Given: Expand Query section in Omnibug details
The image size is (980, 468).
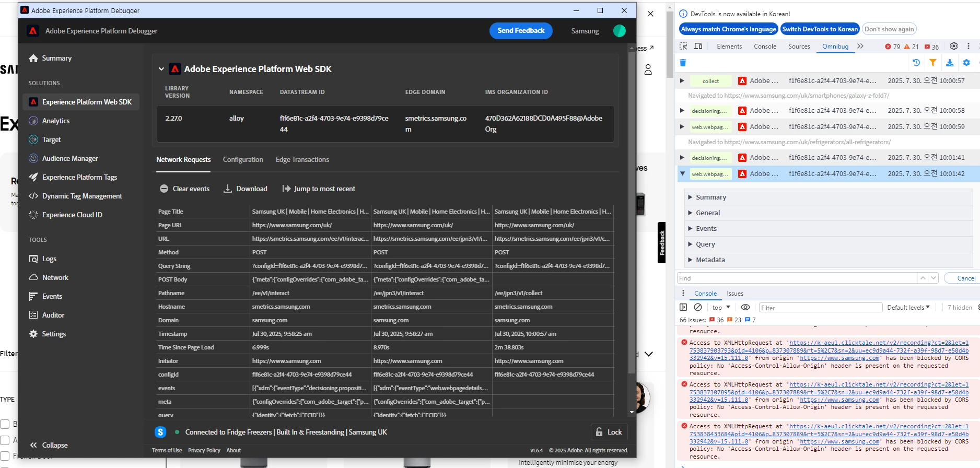Looking at the screenshot, I should coord(829,244).
